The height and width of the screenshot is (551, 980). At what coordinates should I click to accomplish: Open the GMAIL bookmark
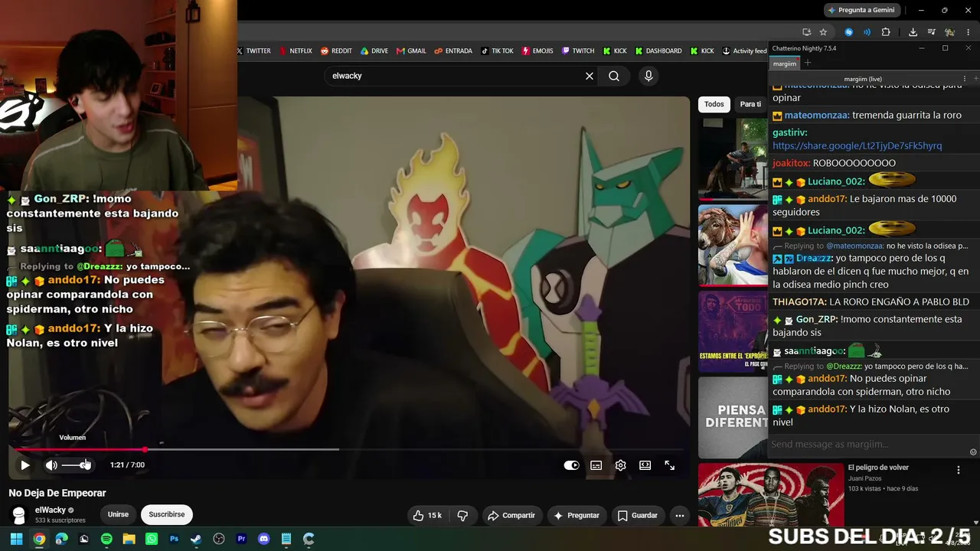tap(411, 51)
